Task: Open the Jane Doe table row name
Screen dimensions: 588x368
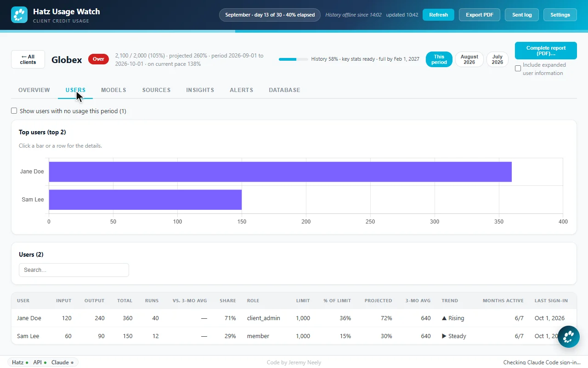Action: [29, 318]
